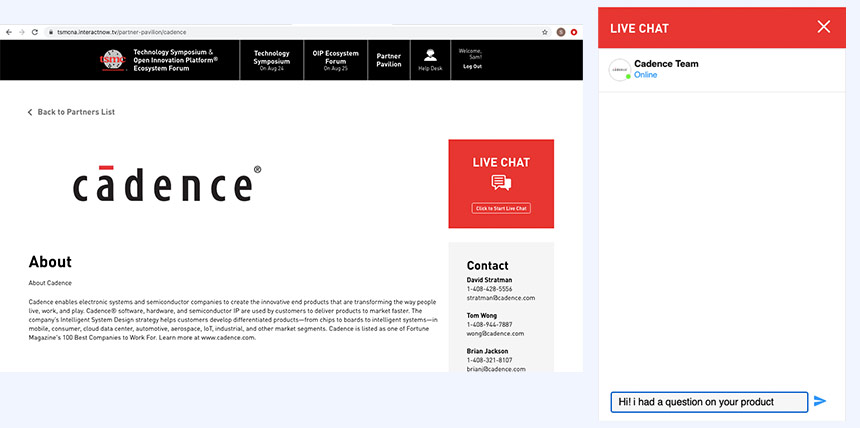Click the David Stratman contact name
Viewport: 860px width, 428px height.
pyautogui.click(x=489, y=280)
